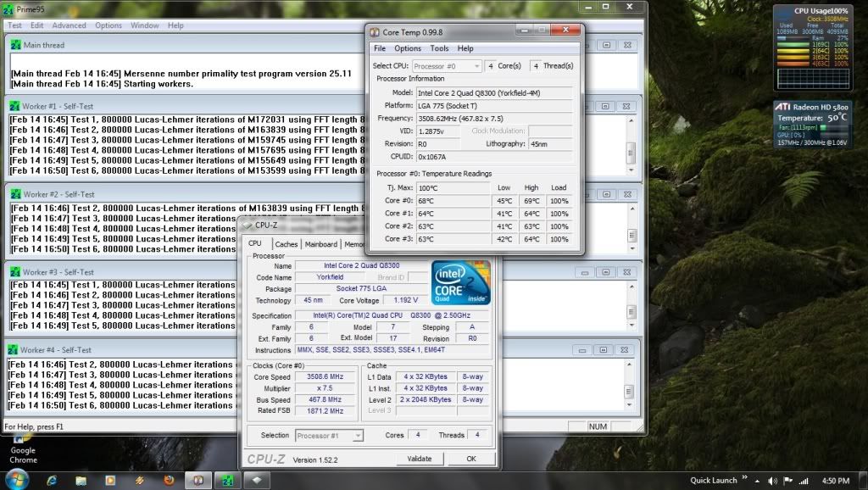Expand the Select CPU dropdown in Core Temp
The width and height of the screenshot is (868, 490).
(x=448, y=66)
